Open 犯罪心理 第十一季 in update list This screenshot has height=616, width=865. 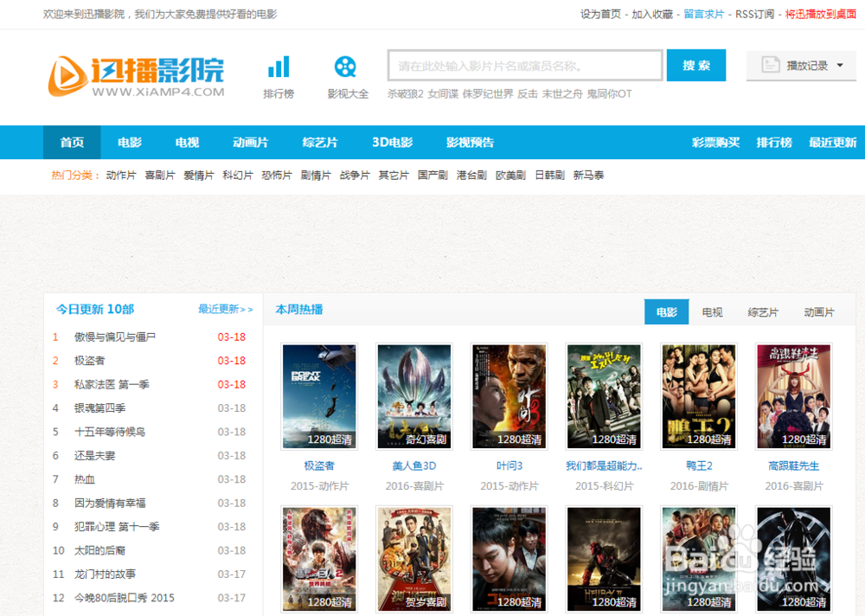click(117, 527)
